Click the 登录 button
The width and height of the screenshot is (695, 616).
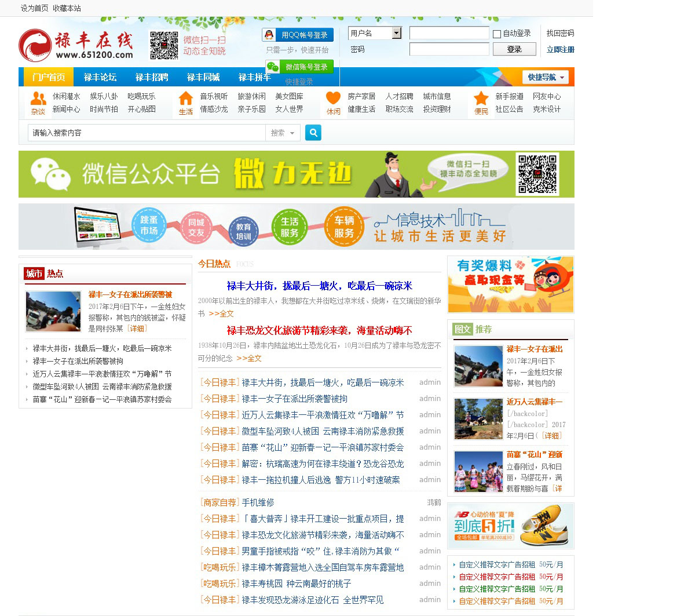coord(514,49)
